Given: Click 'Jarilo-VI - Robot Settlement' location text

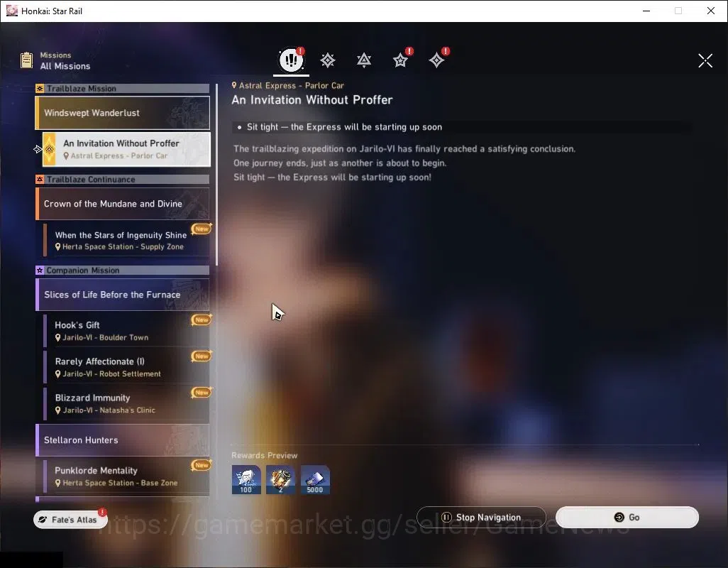Looking at the screenshot, I should pos(112,374).
